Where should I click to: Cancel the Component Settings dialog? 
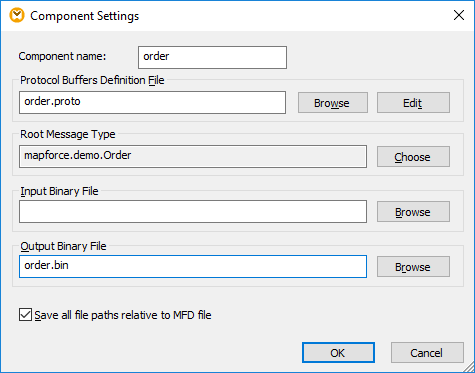[427, 352]
